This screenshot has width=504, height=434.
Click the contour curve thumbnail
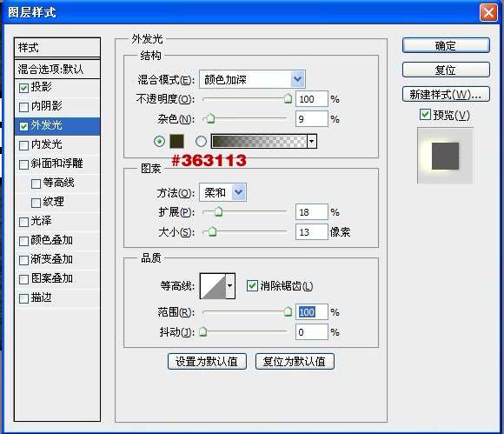coord(213,285)
